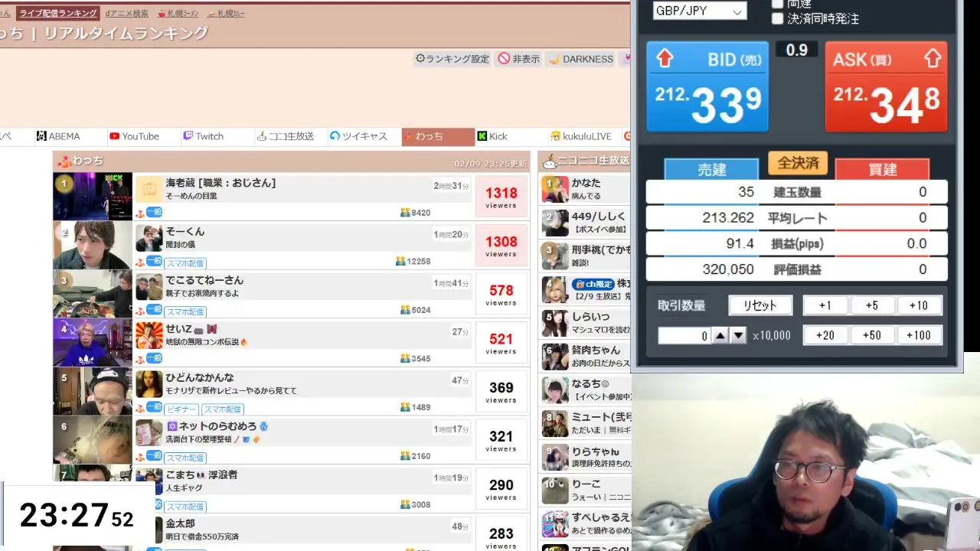Enable 決済同時発注 checkbox
This screenshot has width=980, height=551.
tap(778, 19)
